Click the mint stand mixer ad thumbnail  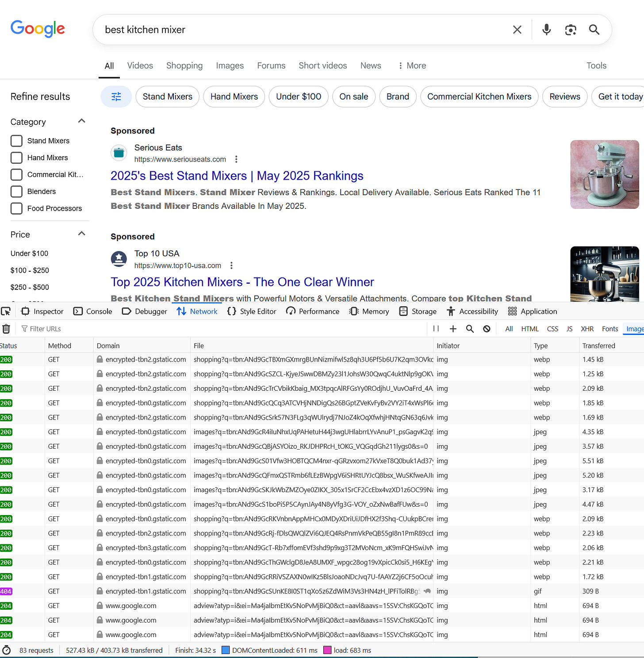(x=605, y=174)
